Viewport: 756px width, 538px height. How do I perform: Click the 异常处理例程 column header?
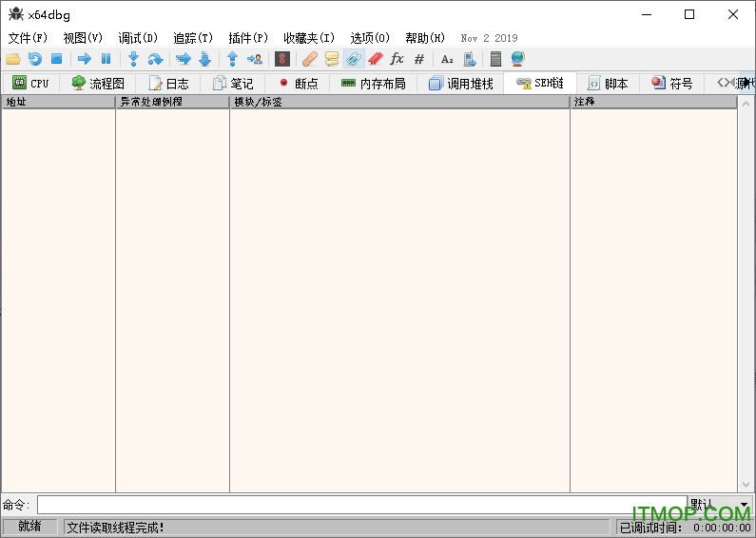click(173, 102)
